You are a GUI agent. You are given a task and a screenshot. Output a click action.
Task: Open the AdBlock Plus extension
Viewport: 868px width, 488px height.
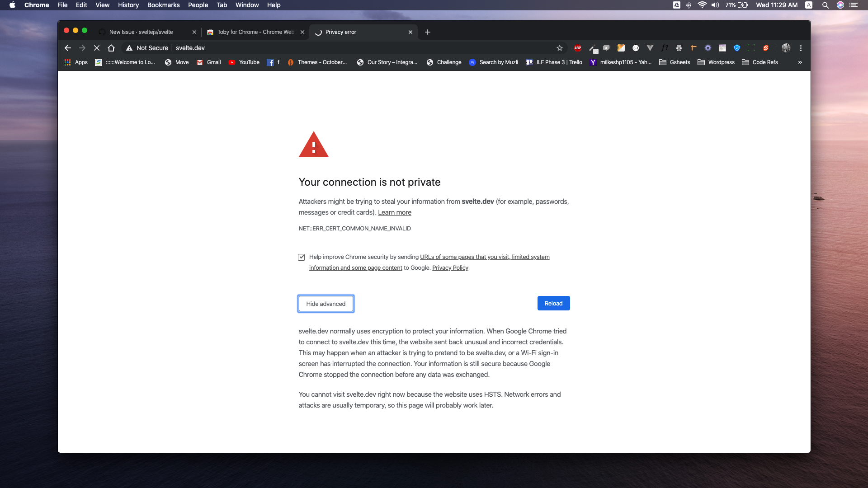(577, 48)
